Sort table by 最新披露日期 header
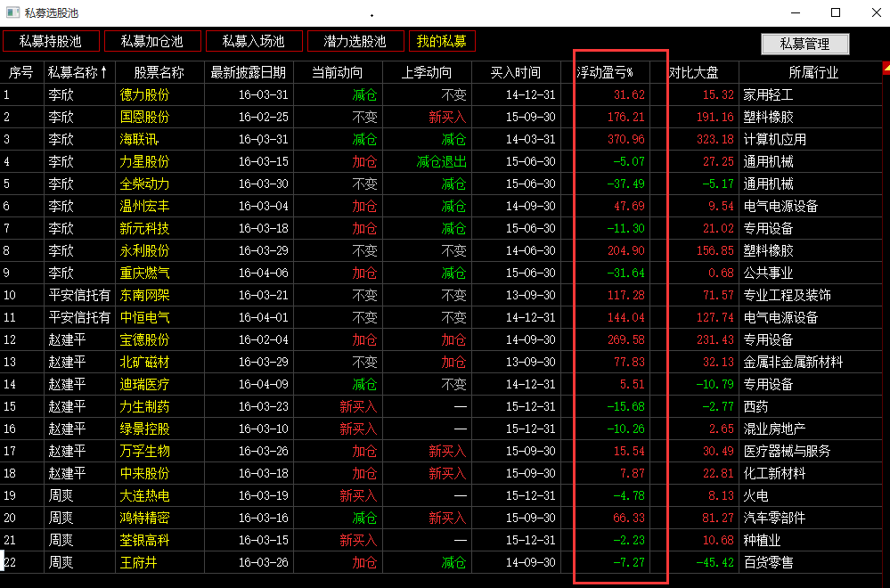 [249, 72]
